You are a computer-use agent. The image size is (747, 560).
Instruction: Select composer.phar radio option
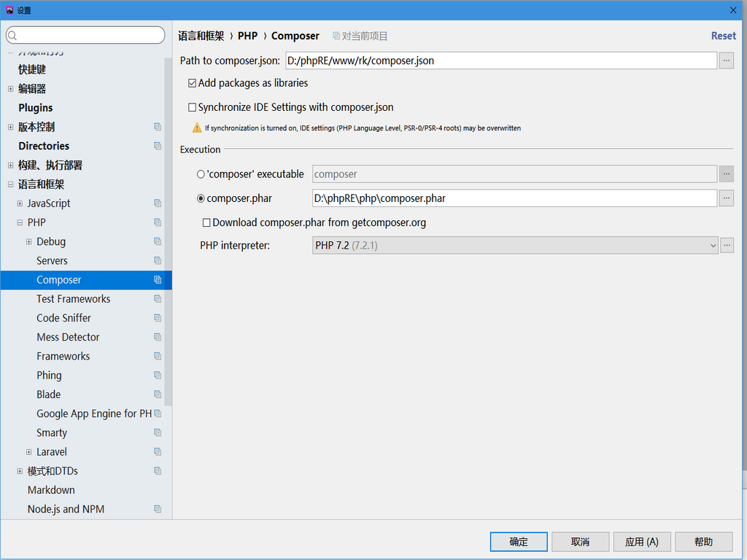(201, 198)
